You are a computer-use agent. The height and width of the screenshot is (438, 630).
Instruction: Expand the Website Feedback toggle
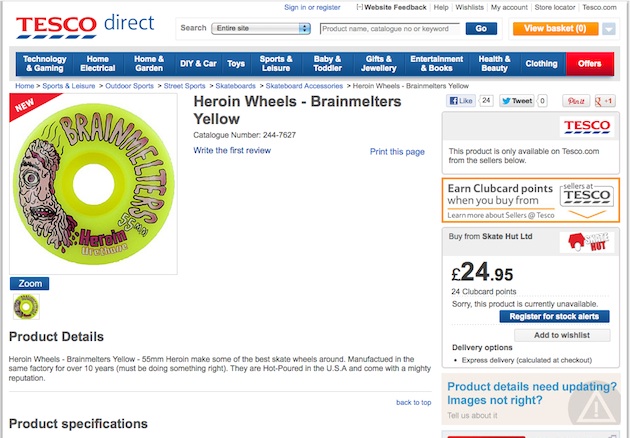(359, 7)
